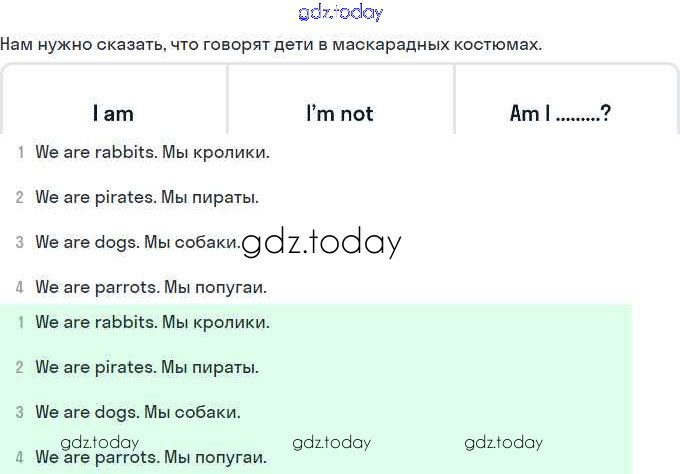Switch to the "I am" tab
This screenshot has width=680, height=474.
(x=113, y=114)
